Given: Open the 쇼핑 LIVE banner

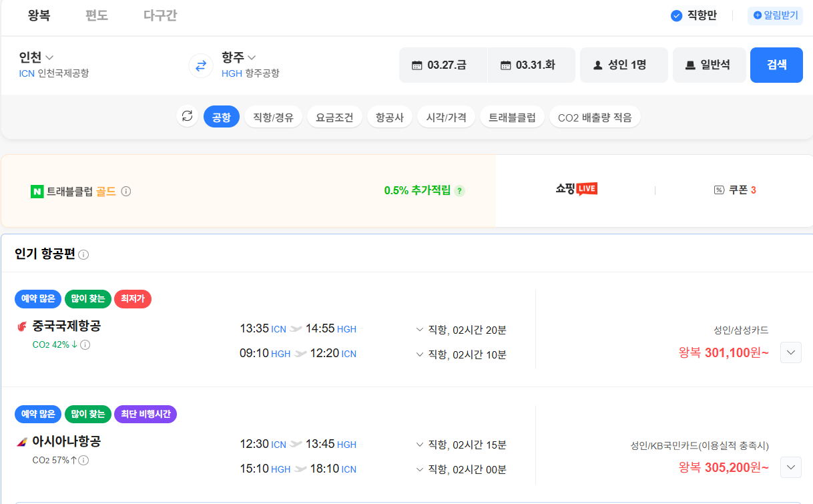Looking at the screenshot, I should coord(576,190).
